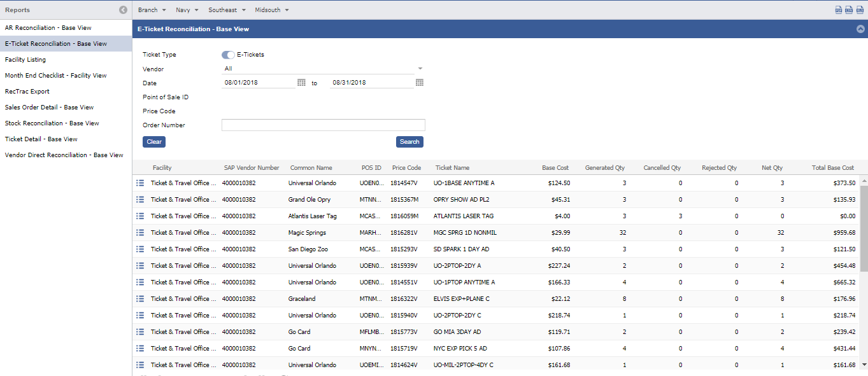Select Month End Checklist - Facility View
The image size is (868, 376).
(x=56, y=76)
